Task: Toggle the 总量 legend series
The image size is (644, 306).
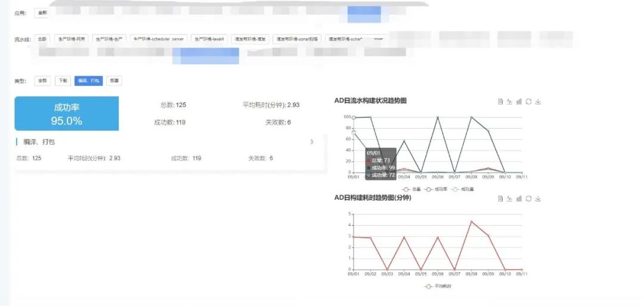Action: 411,189
